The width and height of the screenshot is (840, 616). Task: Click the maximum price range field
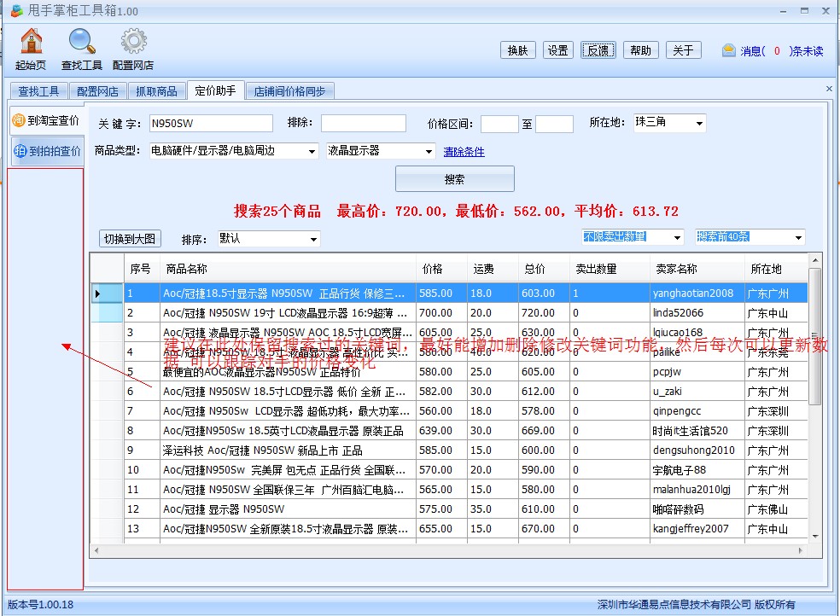(x=555, y=124)
